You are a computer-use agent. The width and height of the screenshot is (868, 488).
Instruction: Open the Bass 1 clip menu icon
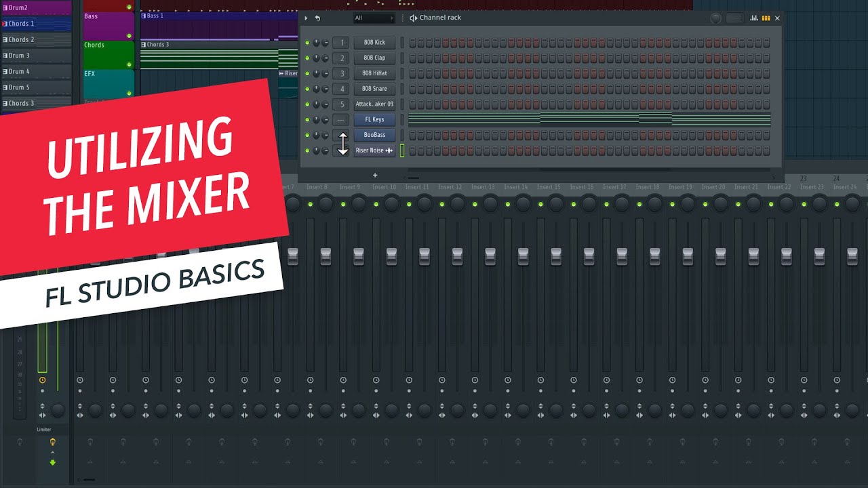144,16
